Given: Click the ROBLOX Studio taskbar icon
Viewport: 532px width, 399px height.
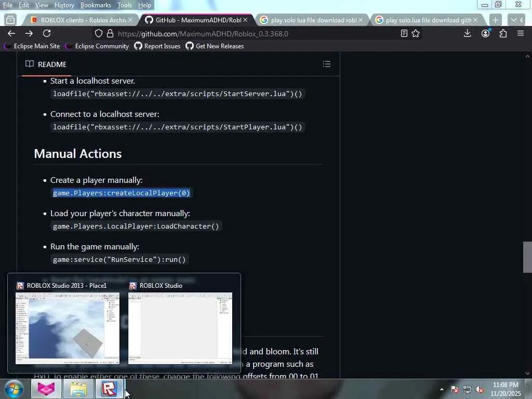Looking at the screenshot, I should [x=109, y=389].
